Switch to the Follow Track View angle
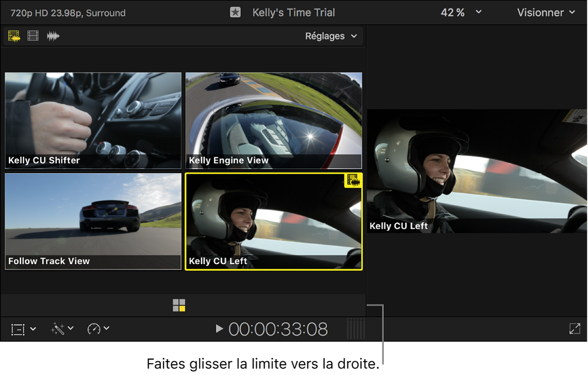Viewport: 588px width, 375px height. pos(93,220)
